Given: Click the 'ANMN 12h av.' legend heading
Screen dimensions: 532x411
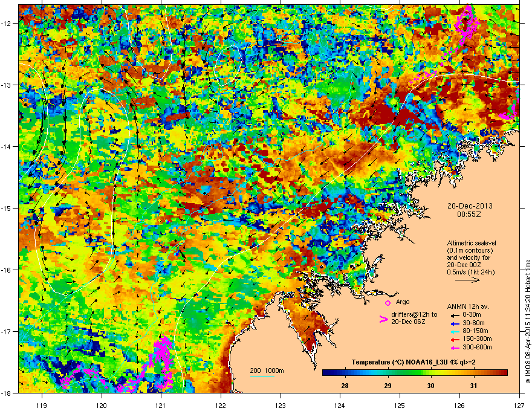Looking at the screenshot, I should [468, 306].
